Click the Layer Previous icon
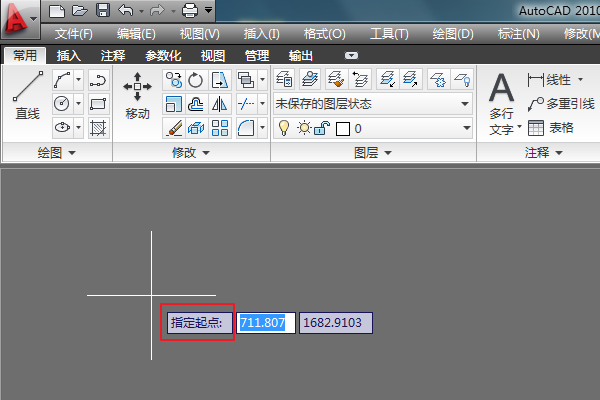 [360, 79]
